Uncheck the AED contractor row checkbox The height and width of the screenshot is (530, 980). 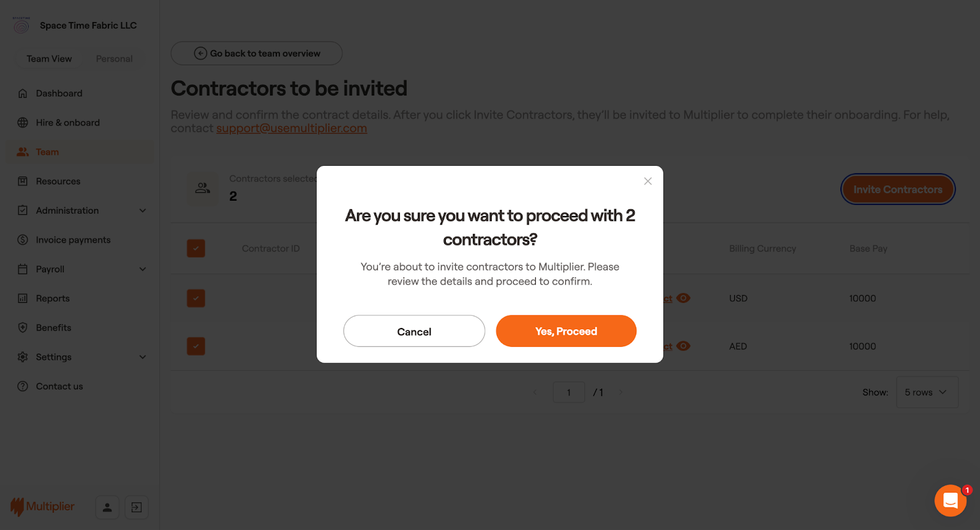pyautogui.click(x=196, y=346)
